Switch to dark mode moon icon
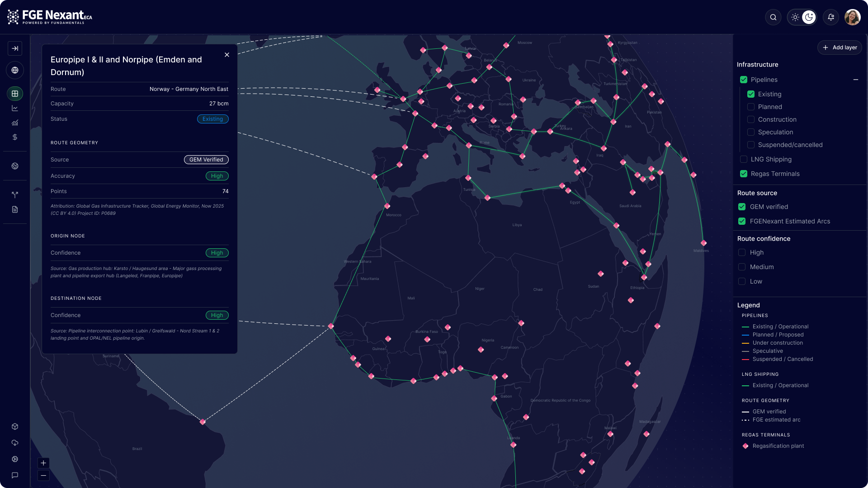868x488 pixels. coord(809,17)
